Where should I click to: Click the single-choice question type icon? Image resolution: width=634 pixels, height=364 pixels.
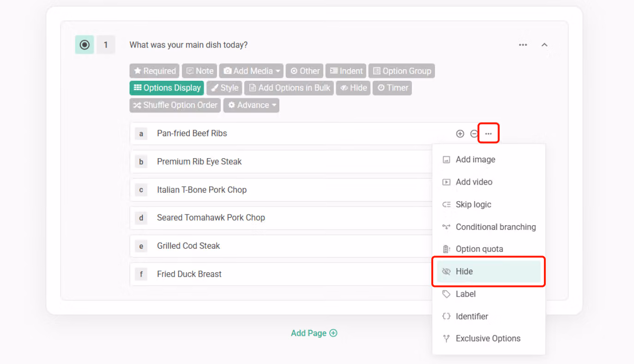pyautogui.click(x=85, y=45)
